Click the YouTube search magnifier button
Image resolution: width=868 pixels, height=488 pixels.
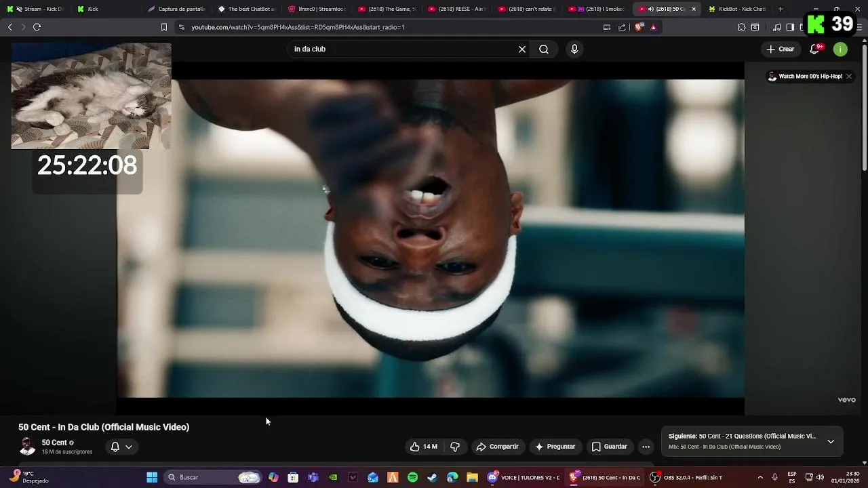[x=544, y=49]
